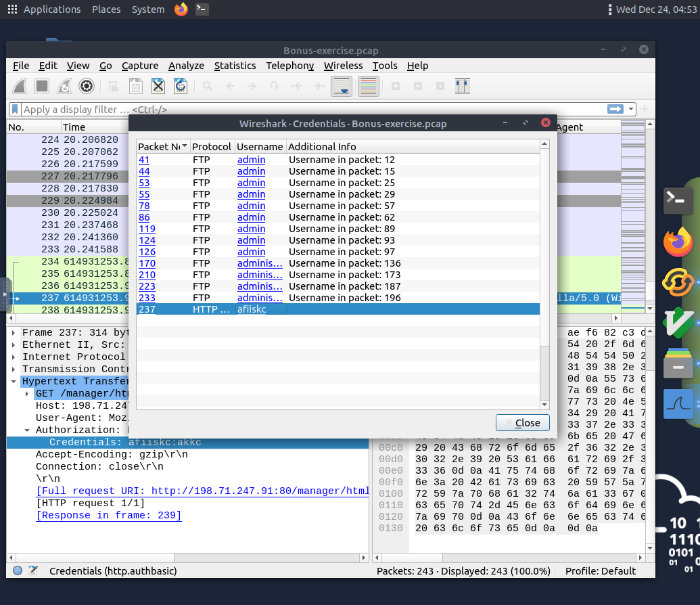Follow Response in frame 239 link
Image resolution: width=700 pixels, height=605 pixels.
point(109,515)
